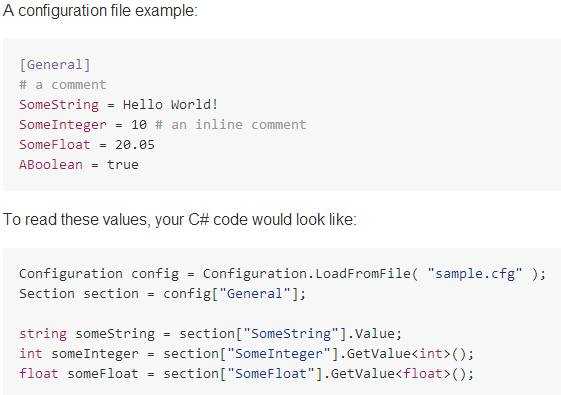Click the '# an inline comment' text
This screenshot has height=395, width=561.
(231, 125)
